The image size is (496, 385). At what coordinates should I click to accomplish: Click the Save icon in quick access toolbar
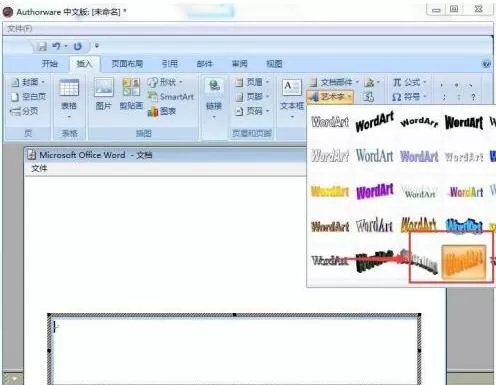(x=42, y=46)
